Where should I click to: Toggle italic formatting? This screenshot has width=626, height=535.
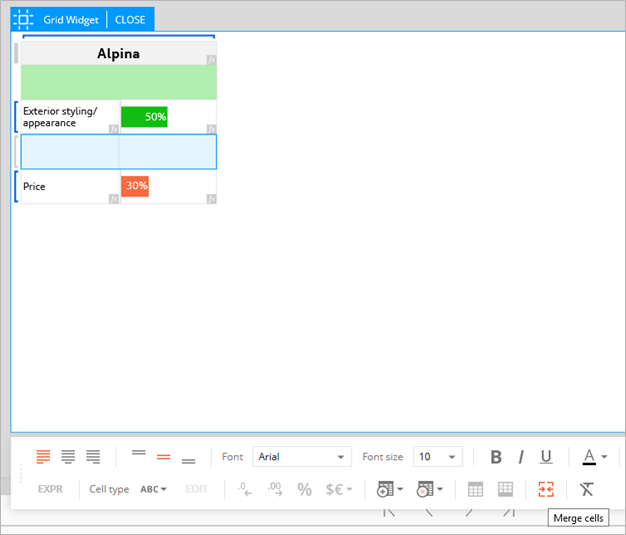tap(521, 457)
